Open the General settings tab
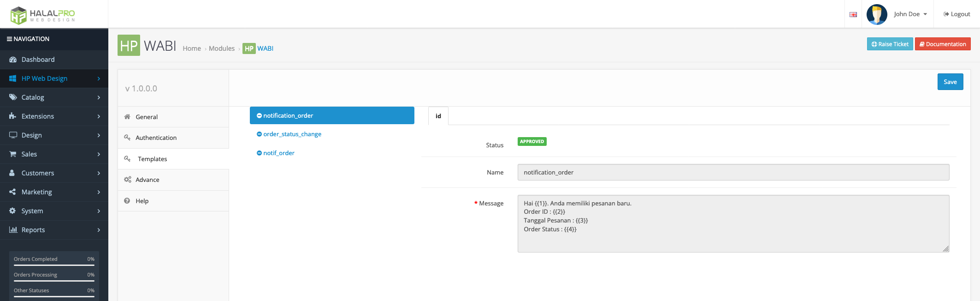 173,117
